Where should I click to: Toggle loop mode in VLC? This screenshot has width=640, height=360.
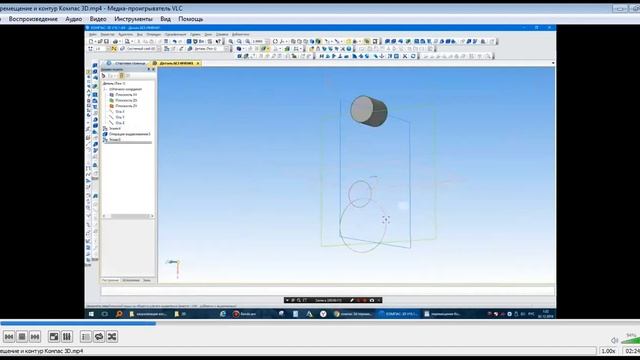[99, 336]
